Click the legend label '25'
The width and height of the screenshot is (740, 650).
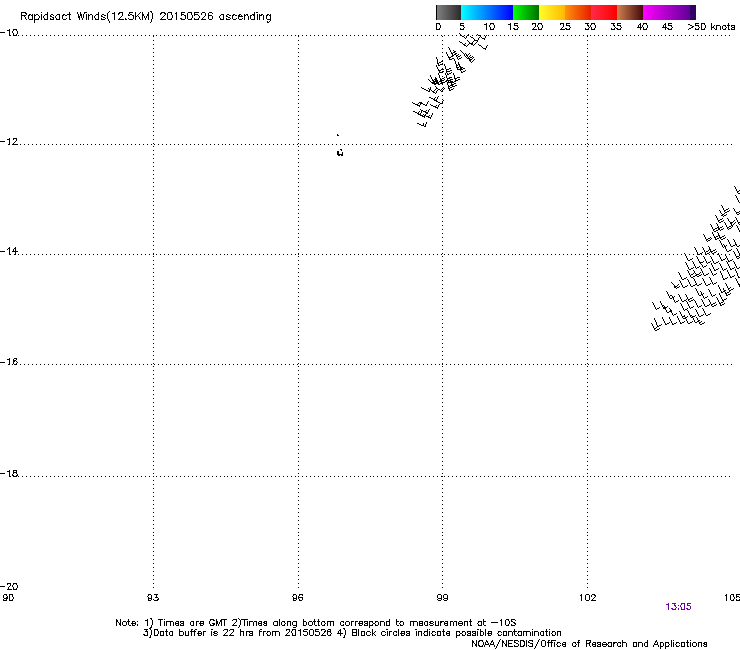pos(565,27)
